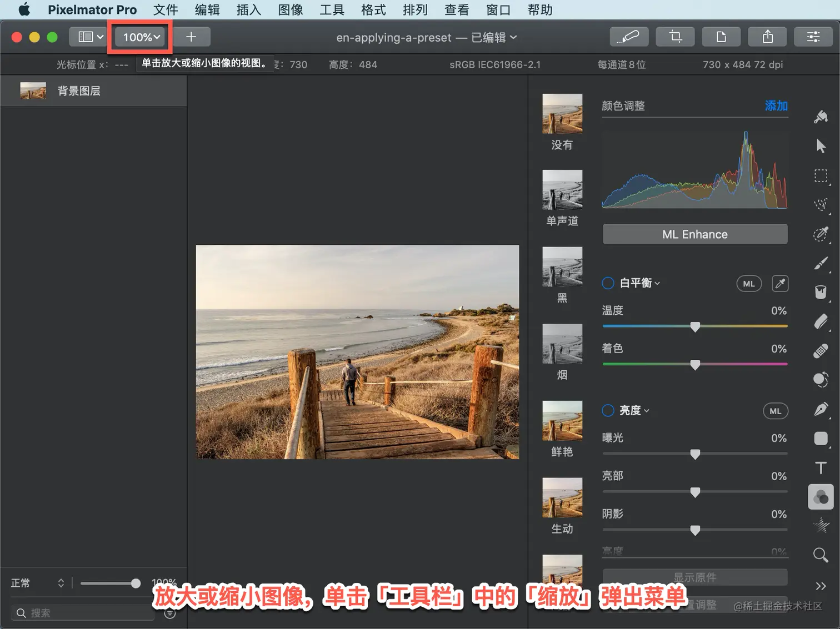Select the Style paint tool
Screen dimensions: 840x629
pos(821,117)
